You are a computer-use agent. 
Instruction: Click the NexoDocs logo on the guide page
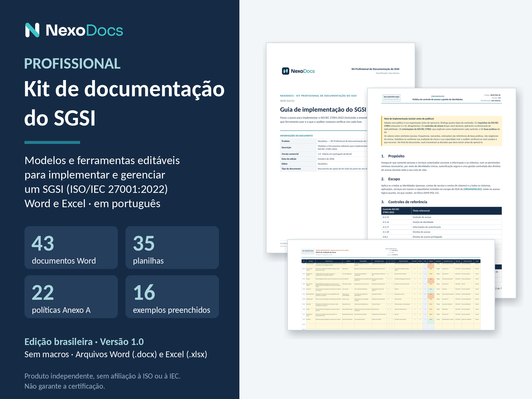[298, 71]
